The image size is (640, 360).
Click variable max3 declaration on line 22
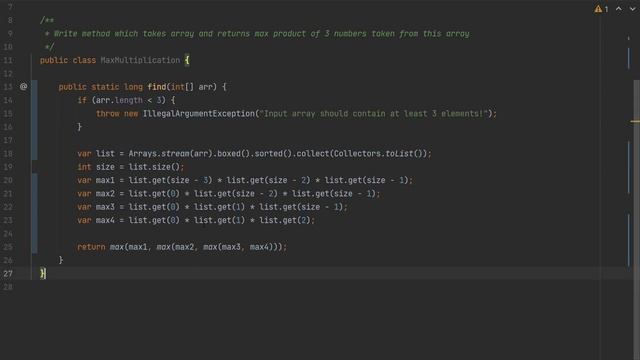pyautogui.click(x=105, y=207)
